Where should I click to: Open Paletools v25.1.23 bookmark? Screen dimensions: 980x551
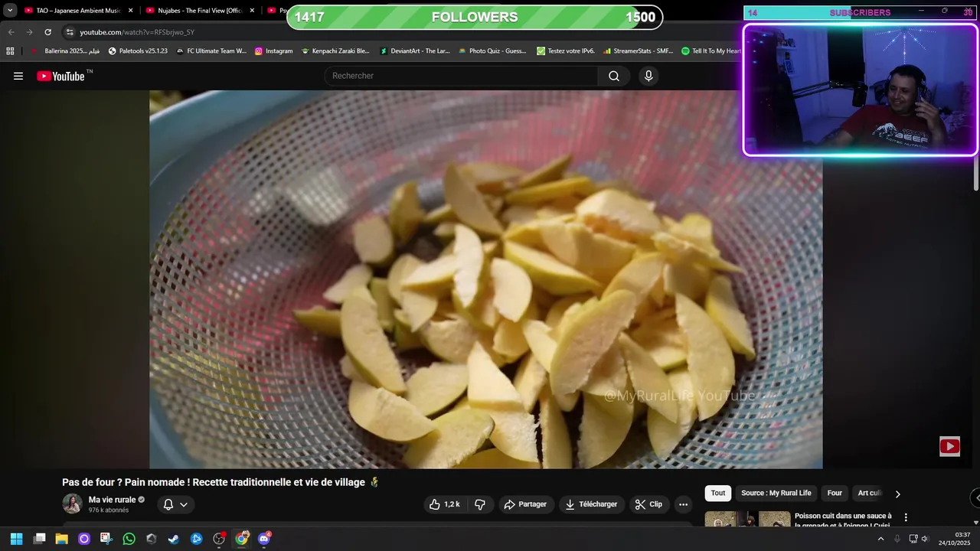(x=138, y=51)
